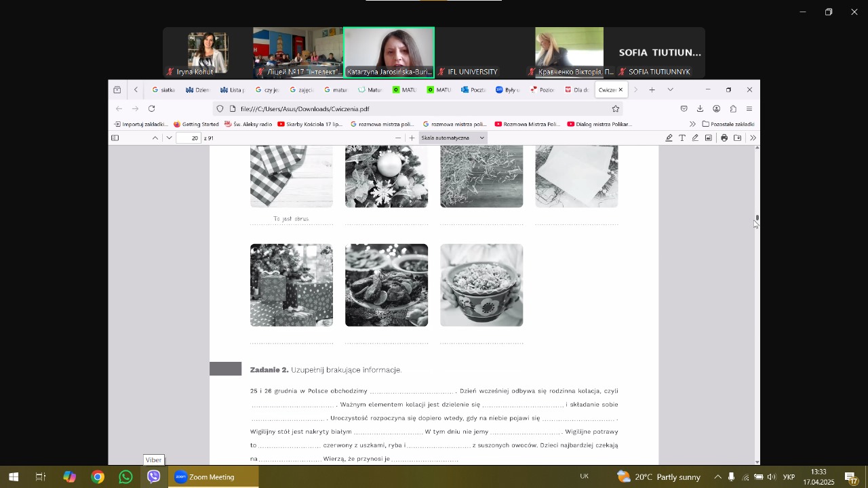The height and width of the screenshot is (488, 868).
Task: Zoom out the PDF
Action: tap(398, 138)
